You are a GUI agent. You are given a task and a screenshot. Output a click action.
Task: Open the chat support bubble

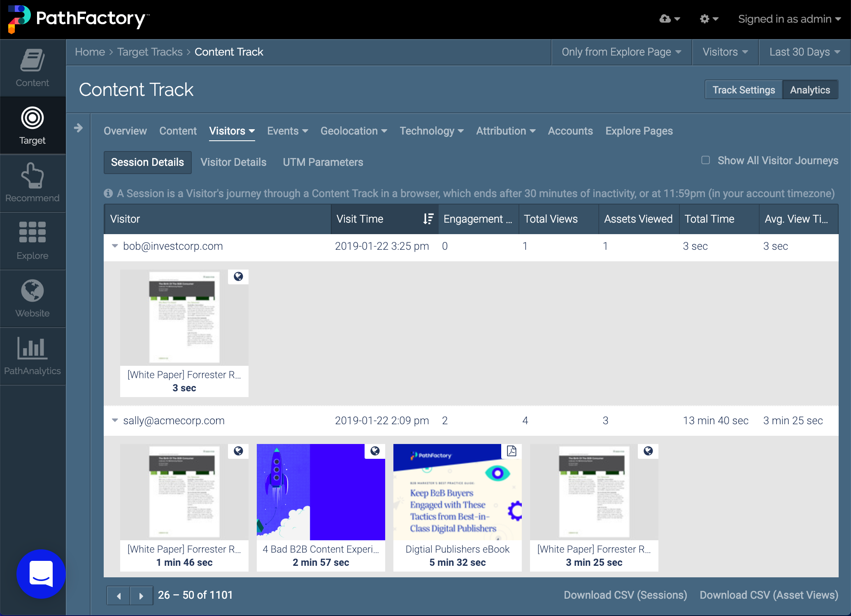pyautogui.click(x=41, y=574)
